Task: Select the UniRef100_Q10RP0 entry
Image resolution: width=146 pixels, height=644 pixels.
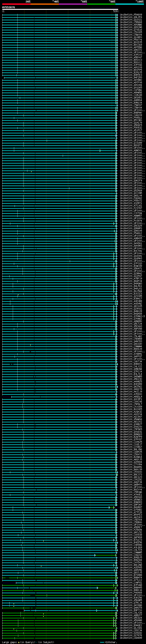Action: [131, 37]
